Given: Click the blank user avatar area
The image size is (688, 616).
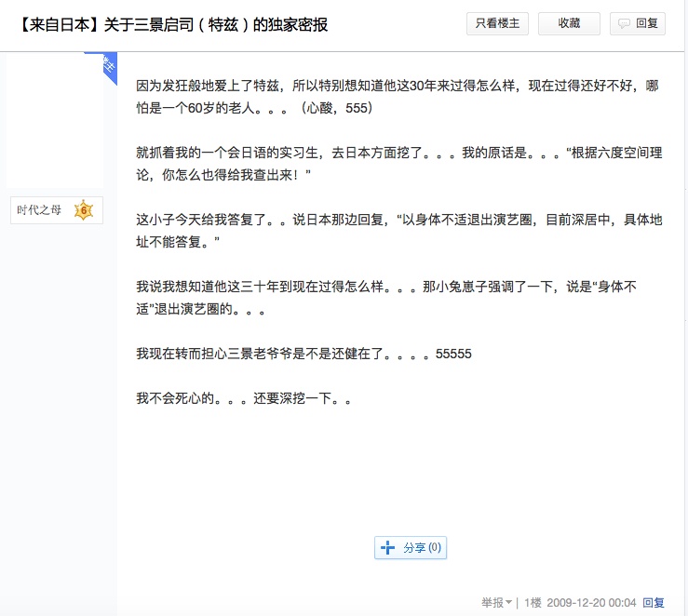Looking at the screenshot, I should point(54,121).
